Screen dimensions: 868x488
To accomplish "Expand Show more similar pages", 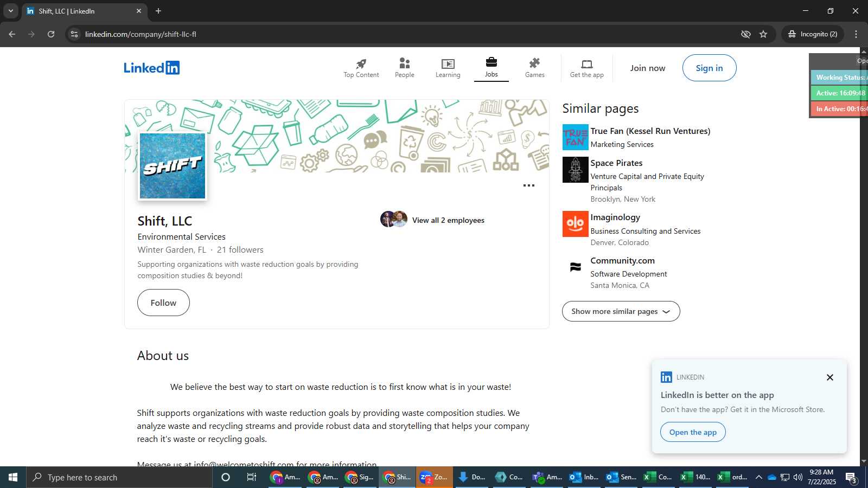I will pos(621,311).
